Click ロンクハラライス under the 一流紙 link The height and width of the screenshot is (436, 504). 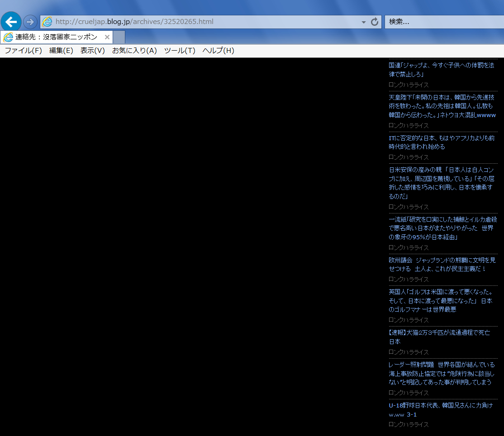(409, 248)
